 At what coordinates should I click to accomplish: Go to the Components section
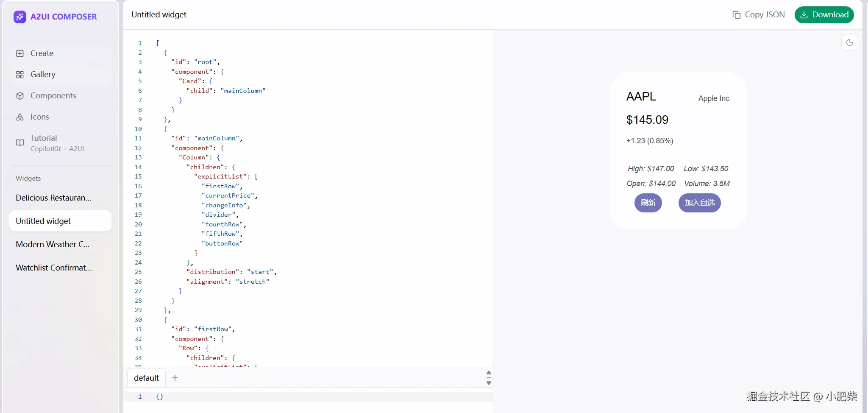coord(61,96)
